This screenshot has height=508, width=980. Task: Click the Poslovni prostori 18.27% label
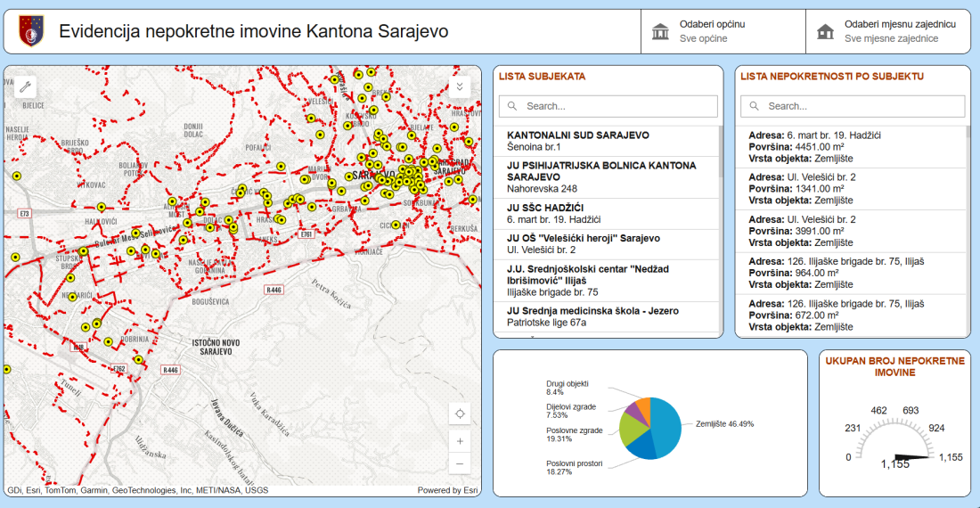click(x=575, y=468)
